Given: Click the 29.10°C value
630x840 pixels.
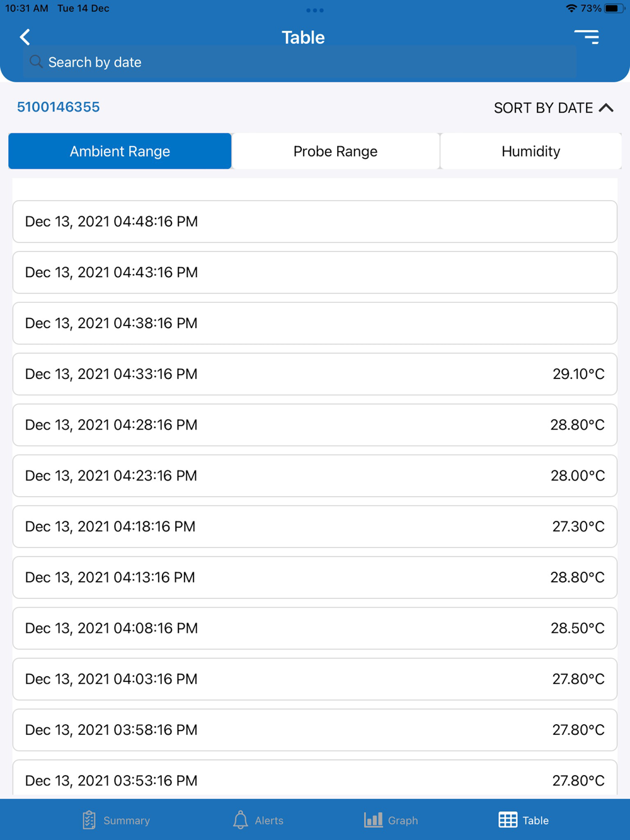Looking at the screenshot, I should (578, 374).
